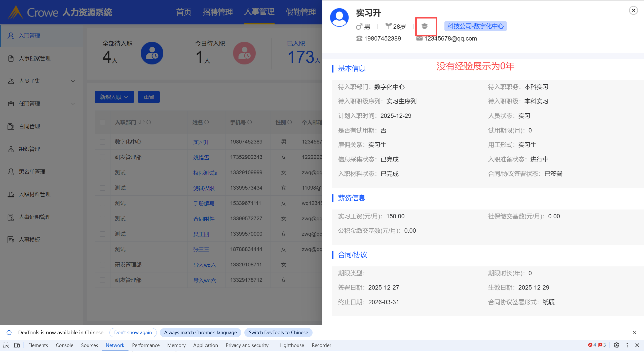
Task: Switch to the 招聘管理 top tab
Action: tap(217, 12)
